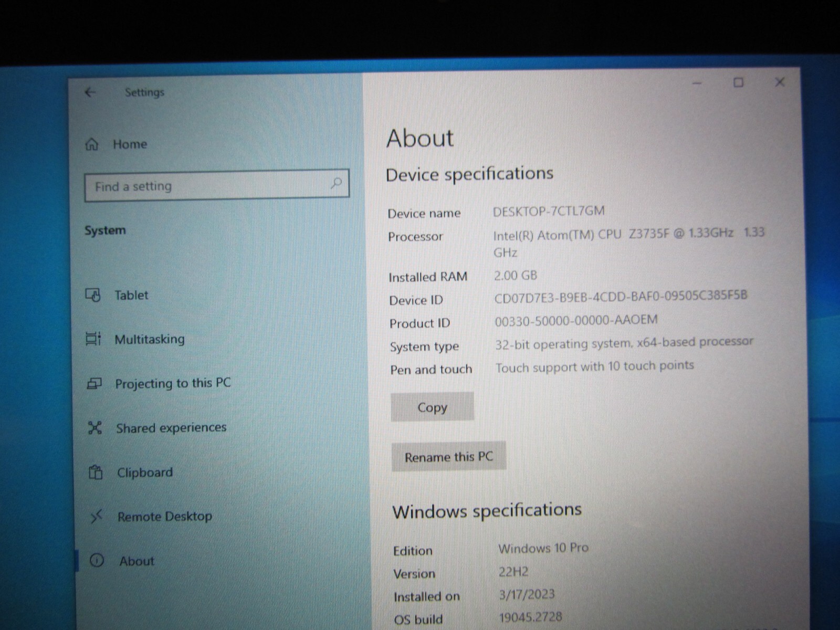Image resolution: width=840 pixels, height=630 pixels.
Task: Open Clipboard settings label
Action: click(145, 472)
